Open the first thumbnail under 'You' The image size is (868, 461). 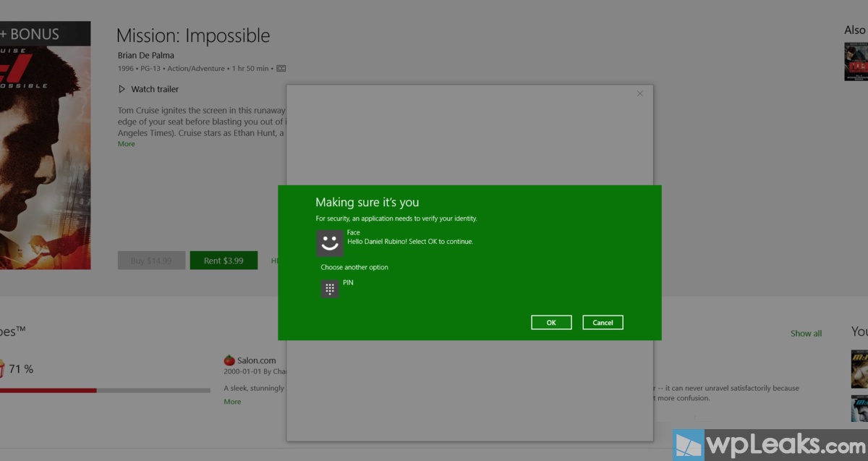859,369
